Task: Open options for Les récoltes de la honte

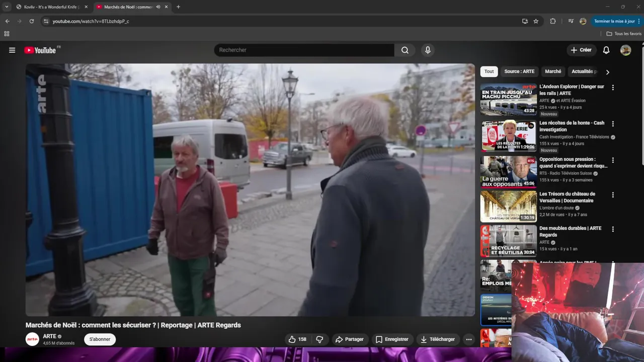Action: [x=613, y=124]
